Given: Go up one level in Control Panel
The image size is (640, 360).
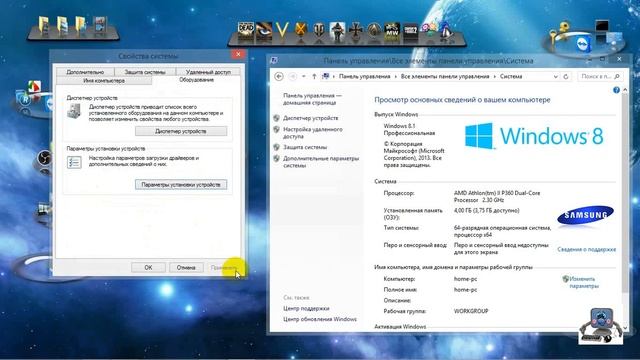Looking at the screenshot, I should point(314,76).
